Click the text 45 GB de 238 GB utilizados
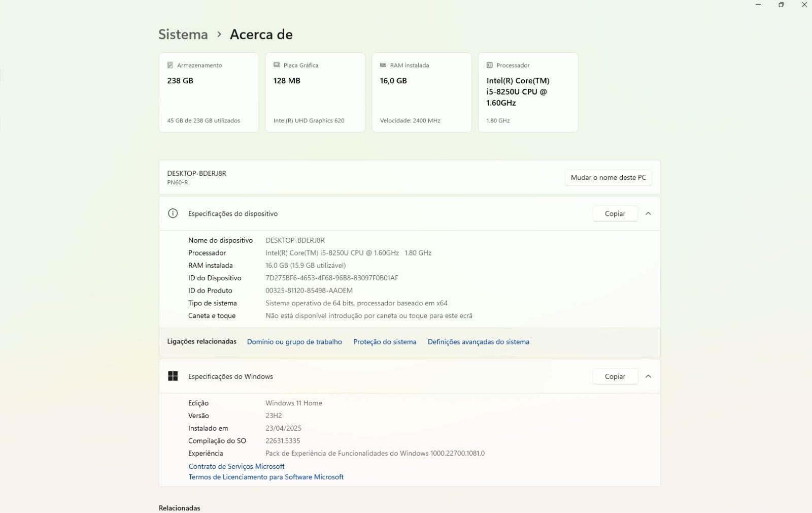This screenshot has height=513, width=812. (x=204, y=120)
